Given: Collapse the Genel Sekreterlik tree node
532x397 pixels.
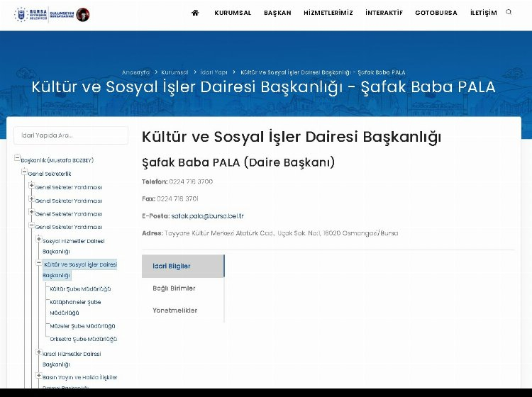Looking at the screenshot, I should click(24, 172).
